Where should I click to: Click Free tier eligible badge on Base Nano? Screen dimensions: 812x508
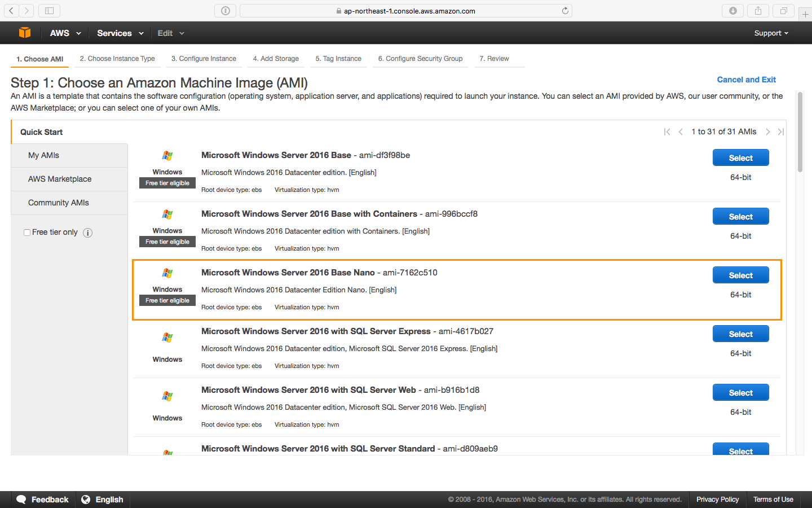point(167,300)
